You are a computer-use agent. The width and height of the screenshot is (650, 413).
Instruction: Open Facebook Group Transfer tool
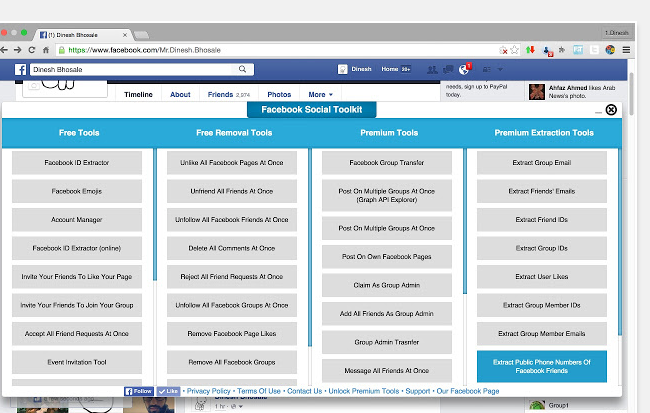(387, 163)
